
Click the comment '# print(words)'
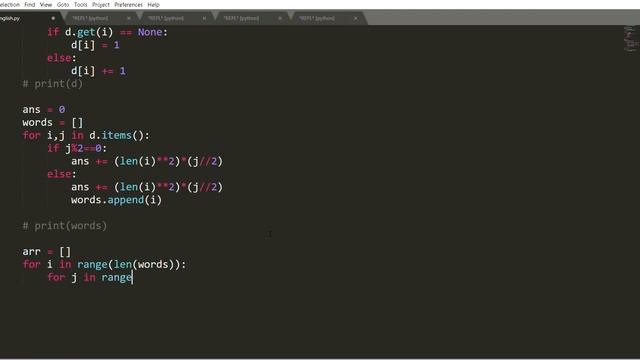64,226
